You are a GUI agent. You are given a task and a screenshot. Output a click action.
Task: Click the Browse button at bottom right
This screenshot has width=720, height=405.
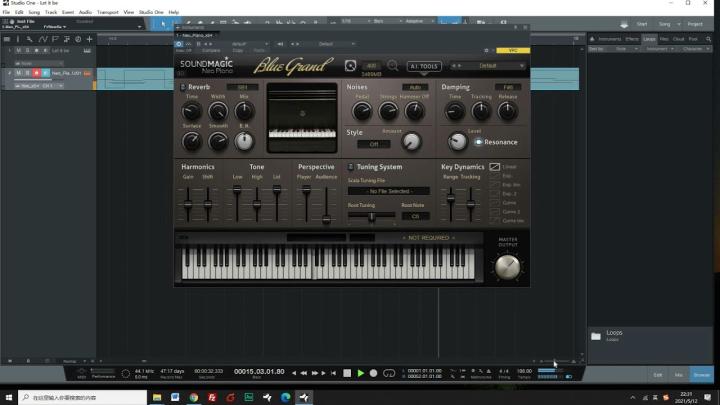pyautogui.click(x=702, y=375)
